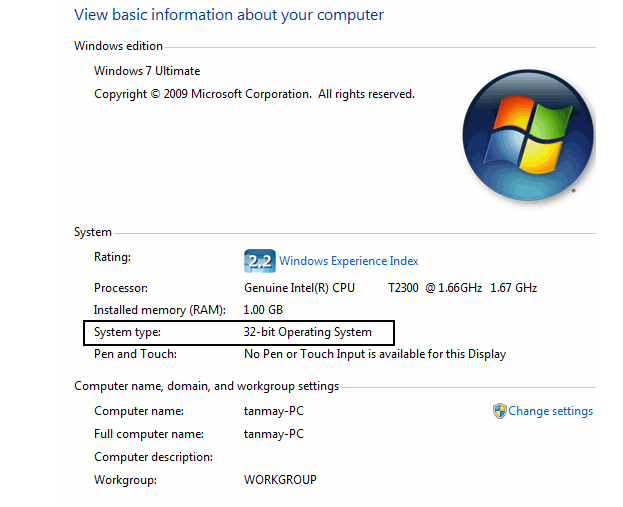Click the Windows edition section header
623x507 pixels.
point(118,46)
